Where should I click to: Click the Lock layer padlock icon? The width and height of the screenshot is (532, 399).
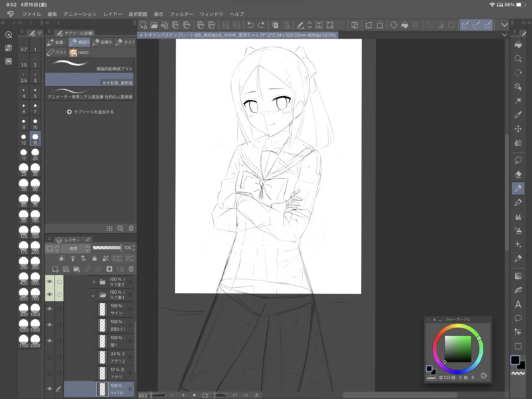click(x=95, y=258)
